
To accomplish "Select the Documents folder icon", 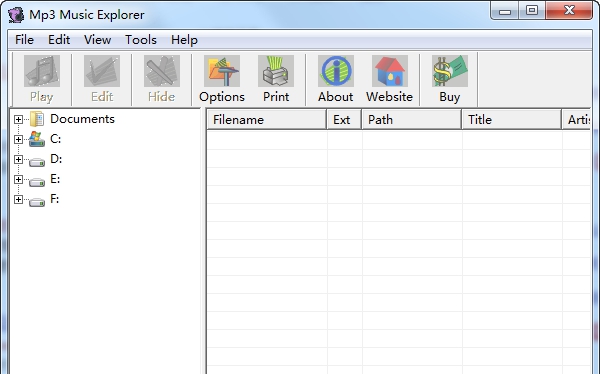I will [37, 119].
